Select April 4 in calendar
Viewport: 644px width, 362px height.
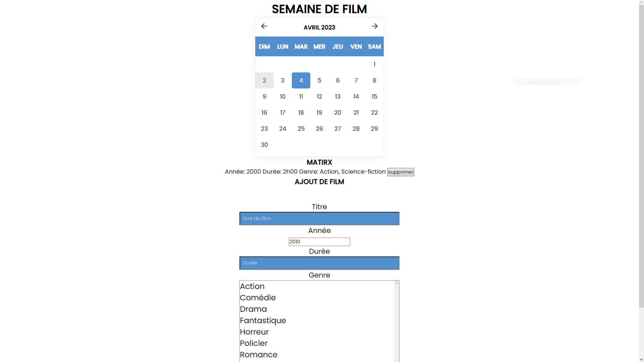coord(301,80)
